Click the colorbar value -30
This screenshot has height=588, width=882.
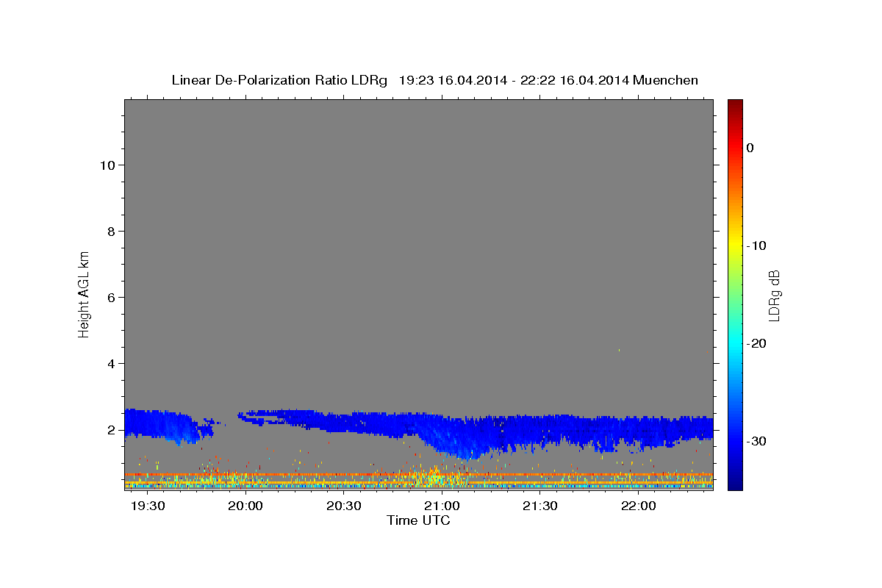[x=756, y=441]
